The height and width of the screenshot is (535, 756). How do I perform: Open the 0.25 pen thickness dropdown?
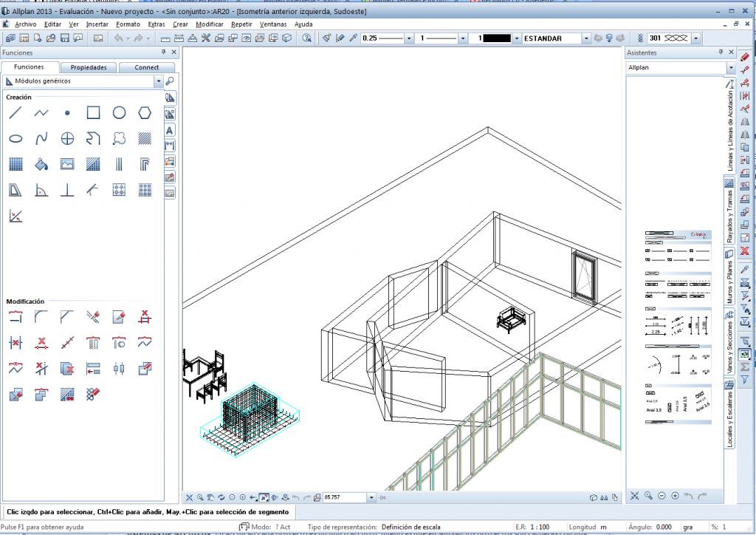click(408, 38)
